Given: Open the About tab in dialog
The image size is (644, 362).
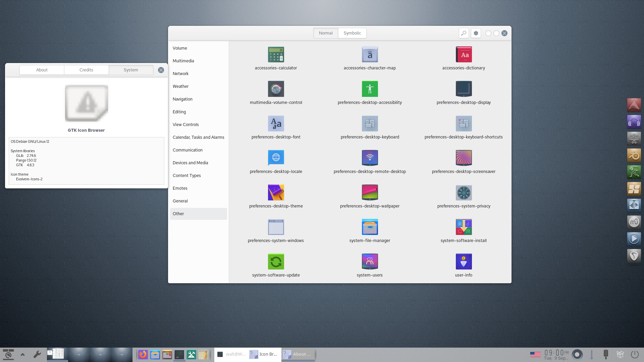Looking at the screenshot, I should click(42, 70).
